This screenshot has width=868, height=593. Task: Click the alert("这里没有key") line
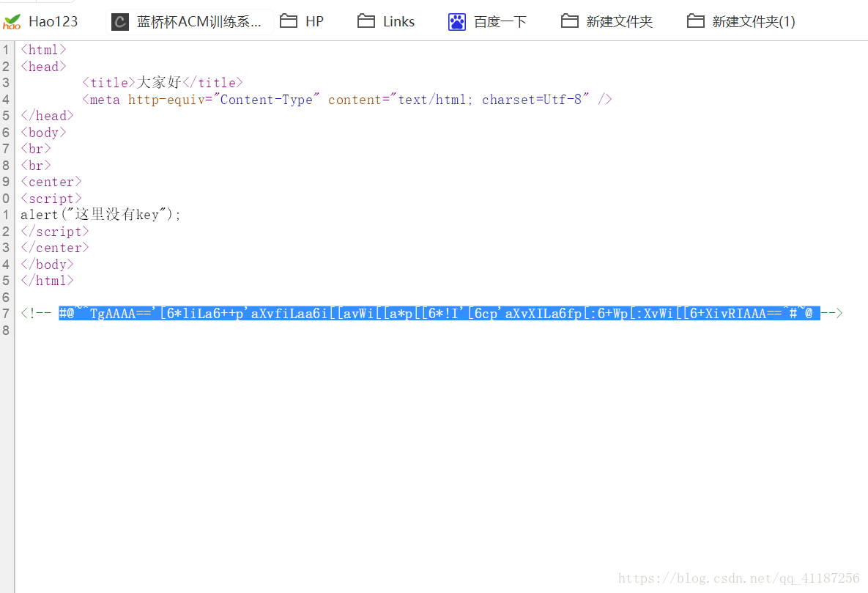[101, 215]
